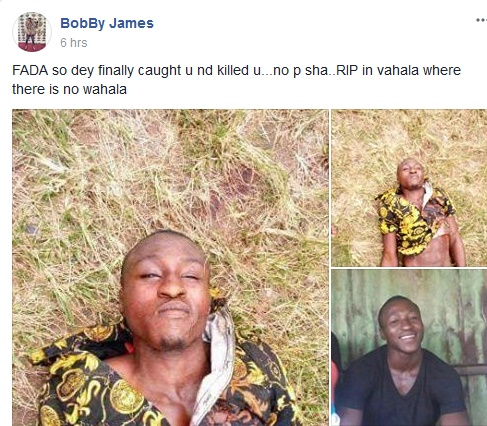Image resolution: width=487 pixels, height=426 pixels.
Task: Open the post options three-dot menu
Action: (x=481, y=20)
